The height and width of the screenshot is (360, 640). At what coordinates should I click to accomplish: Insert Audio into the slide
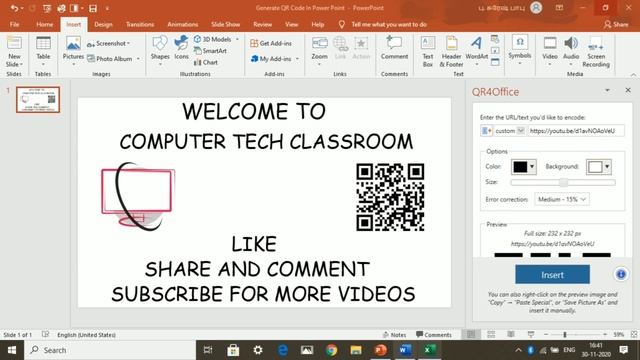571,51
